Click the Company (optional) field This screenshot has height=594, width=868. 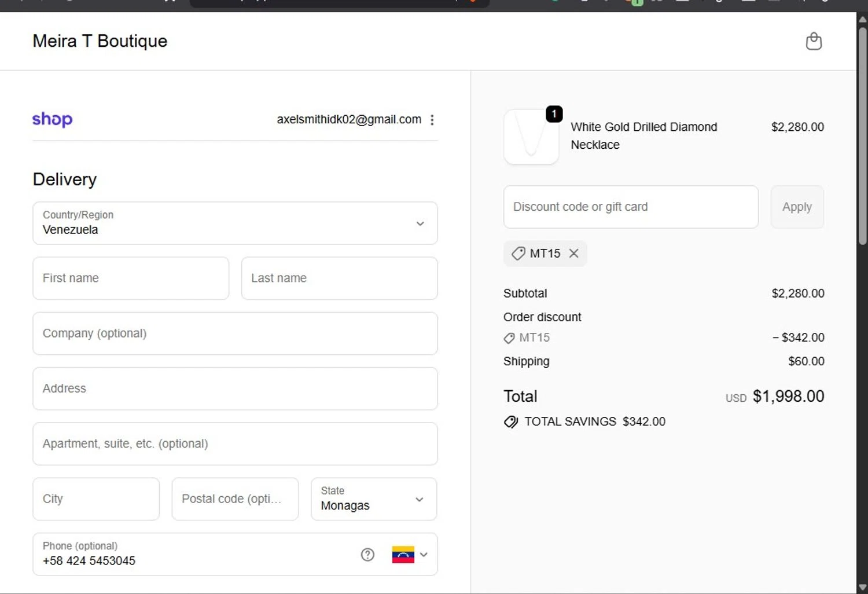click(x=235, y=333)
